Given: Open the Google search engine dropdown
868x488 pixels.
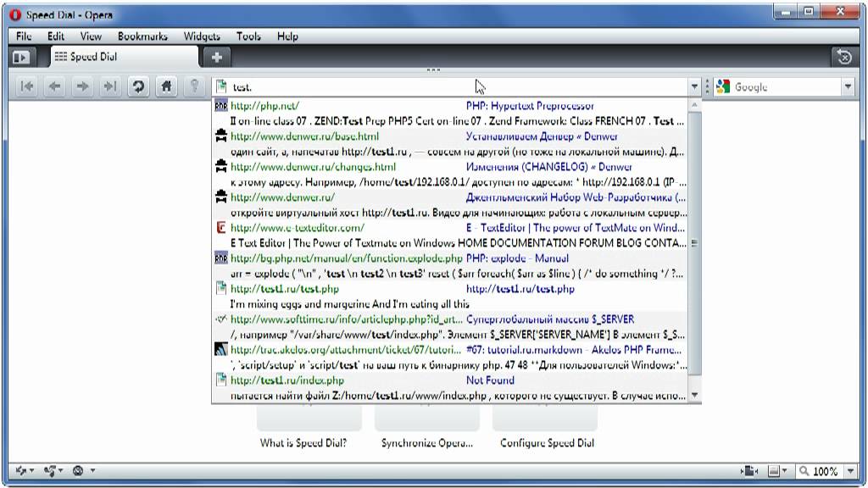Looking at the screenshot, I should 848,87.
